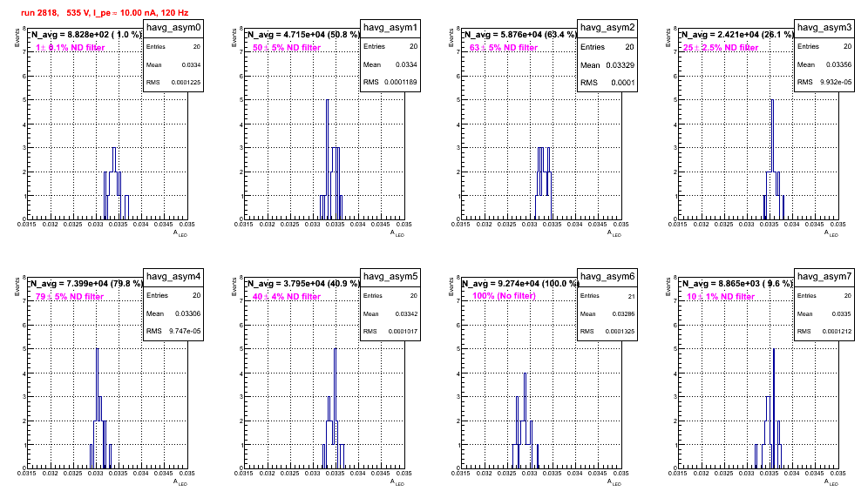
Task: Click the N_avg = 8.865e+03 label
Action: (x=737, y=283)
